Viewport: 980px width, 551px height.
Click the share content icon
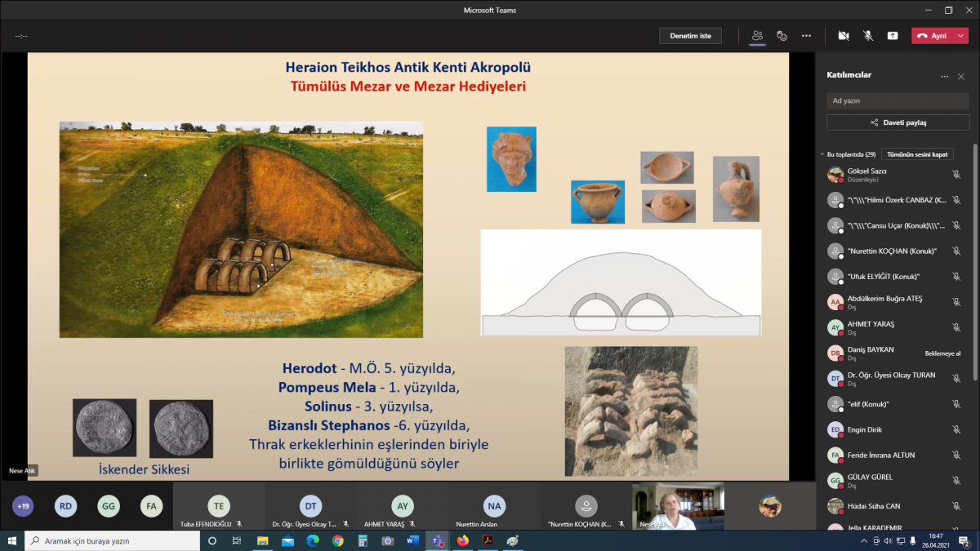(x=893, y=36)
